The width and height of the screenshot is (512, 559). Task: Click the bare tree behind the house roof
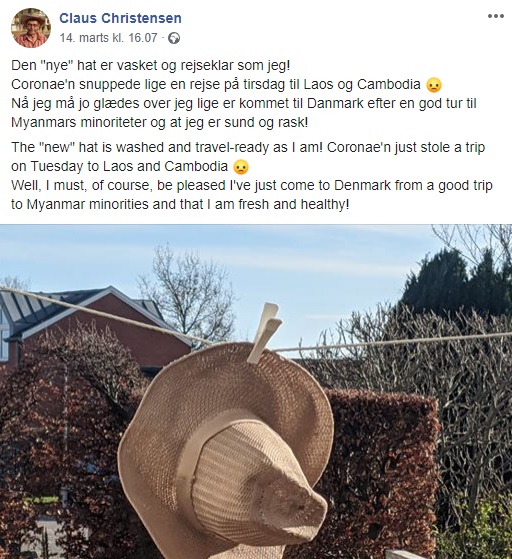[x=187, y=289]
